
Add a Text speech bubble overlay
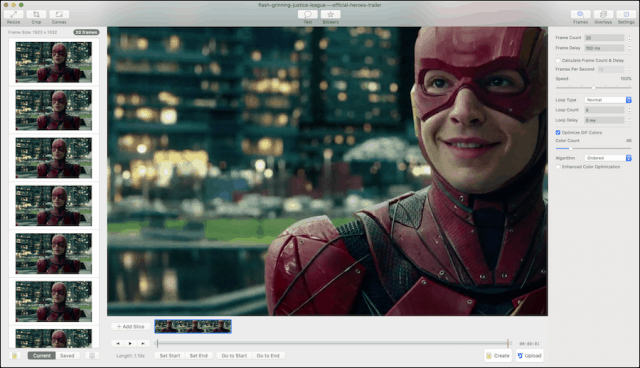(308, 14)
